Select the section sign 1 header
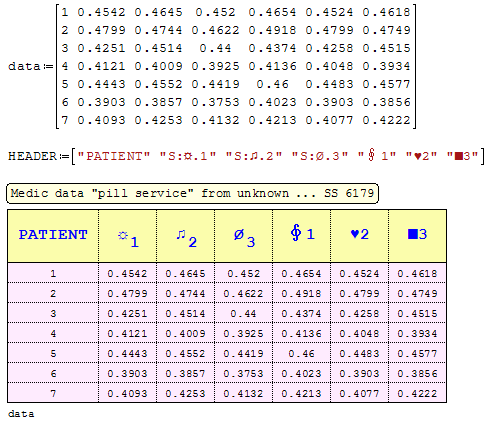491x421 pixels. 301,236
